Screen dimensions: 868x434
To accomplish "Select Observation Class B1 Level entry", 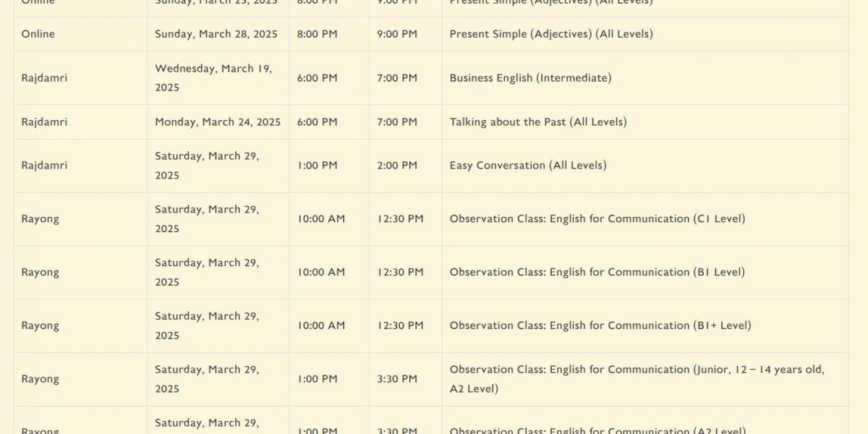I will click(597, 273).
